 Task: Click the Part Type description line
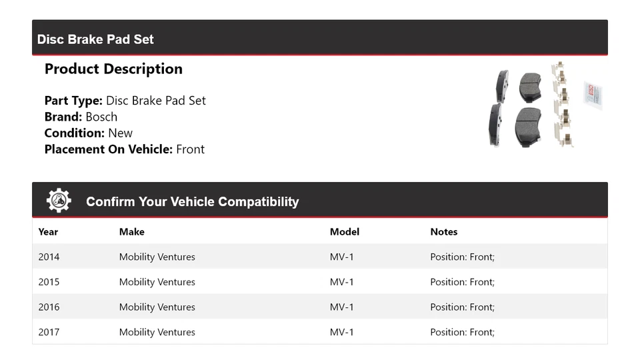(x=125, y=101)
